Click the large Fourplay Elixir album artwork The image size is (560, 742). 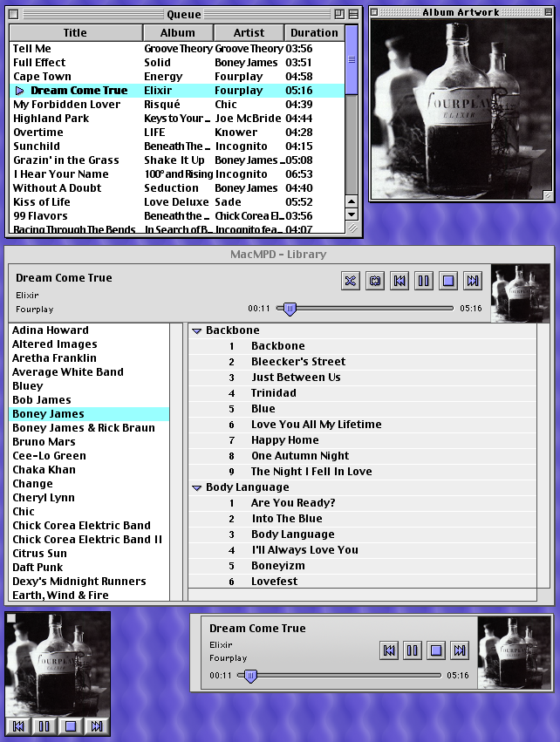tap(461, 109)
